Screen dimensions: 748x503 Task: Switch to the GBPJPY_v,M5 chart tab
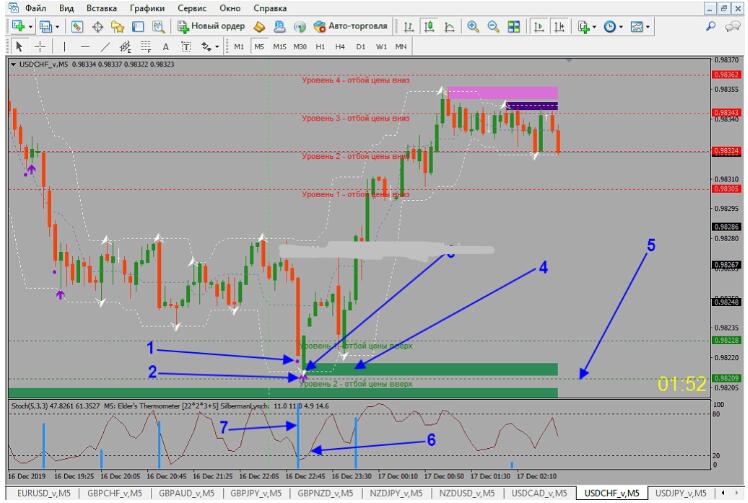point(256,493)
